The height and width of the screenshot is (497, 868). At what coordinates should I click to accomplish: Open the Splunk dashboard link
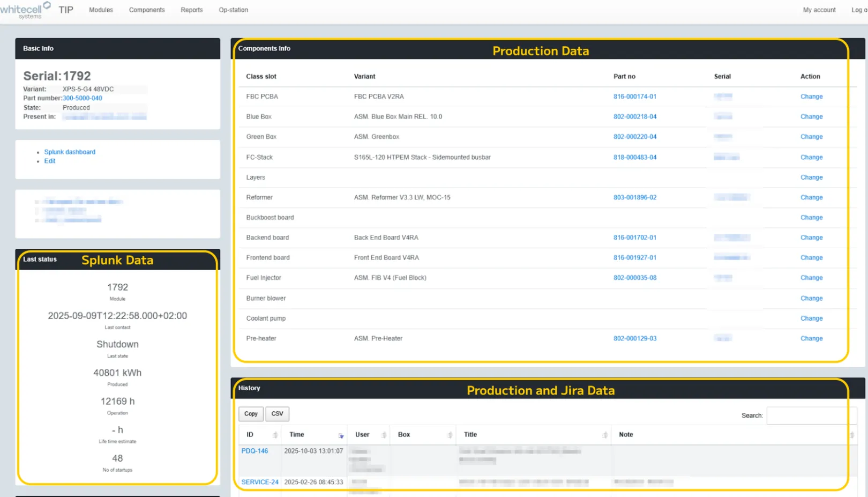tap(70, 152)
